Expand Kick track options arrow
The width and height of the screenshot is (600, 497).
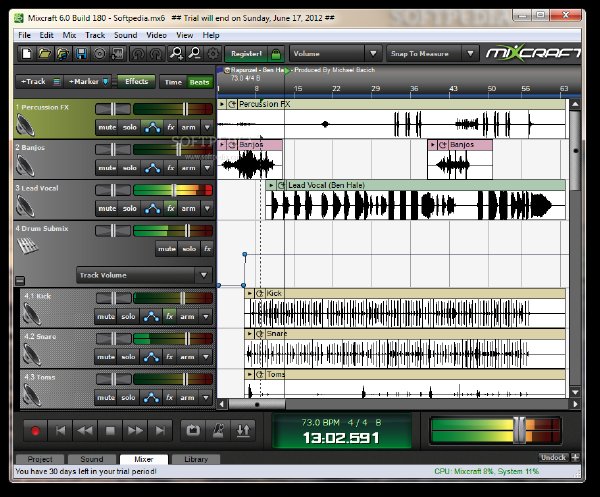click(206, 316)
